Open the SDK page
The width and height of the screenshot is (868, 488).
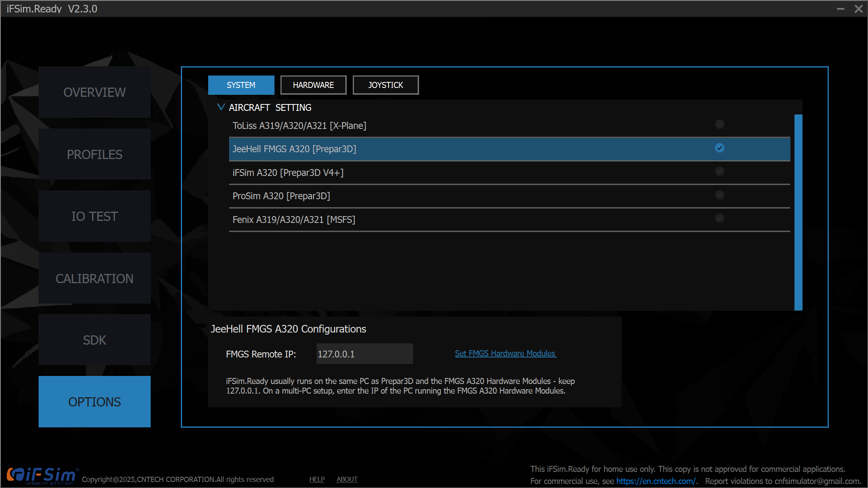coord(94,340)
